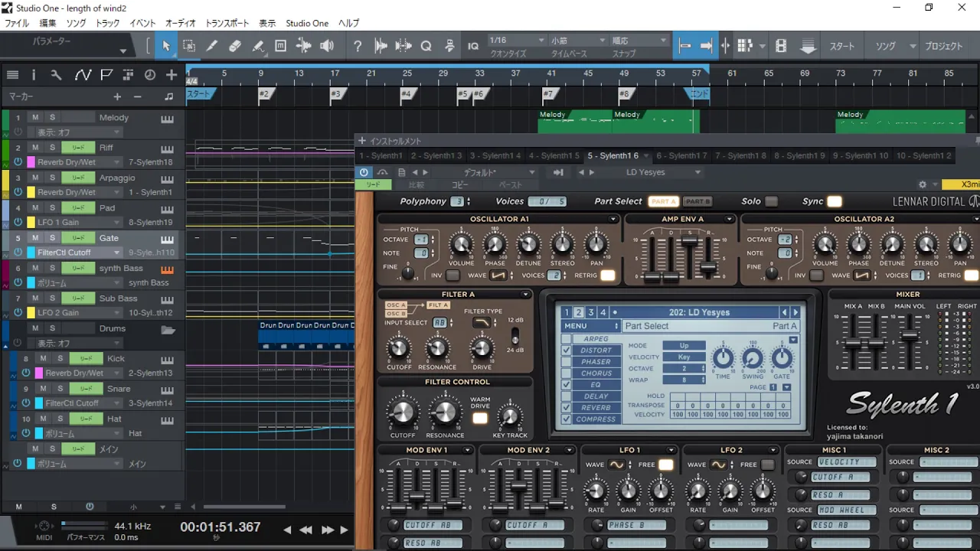The height and width of the screenshot is (551, 980).
Task: Toggle the REVERB effect checkbox
Action: tap(567, 408)
